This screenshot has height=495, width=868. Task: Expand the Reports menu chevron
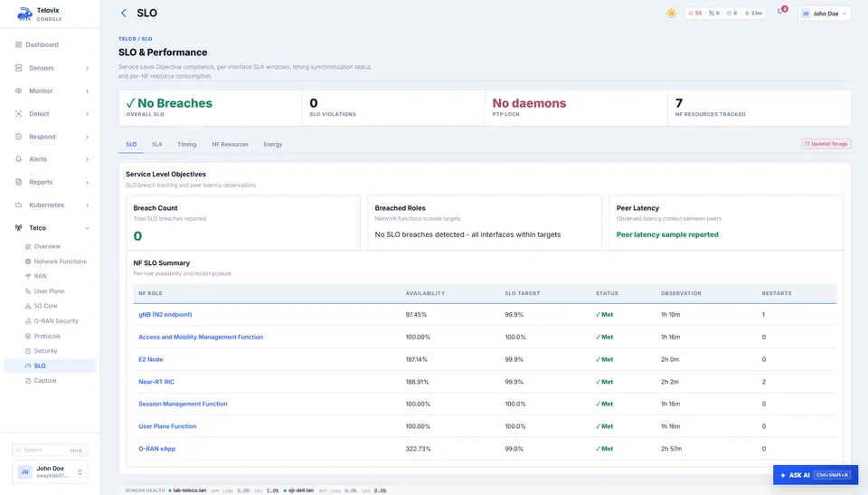pyautogui.click(x=87, y=183)
